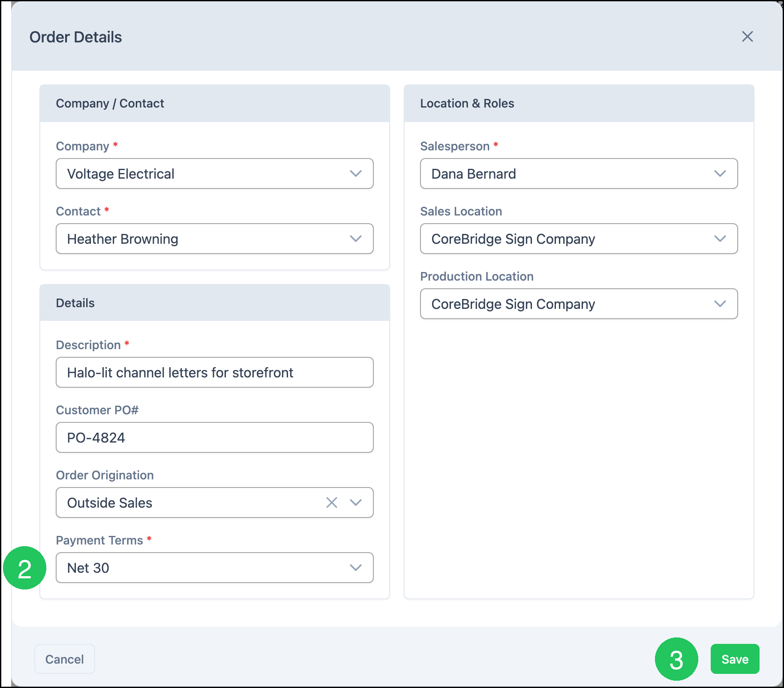The height and width of the screenshot is (688, 784).
Task: Click into the Description field
Action: (214, 372)
